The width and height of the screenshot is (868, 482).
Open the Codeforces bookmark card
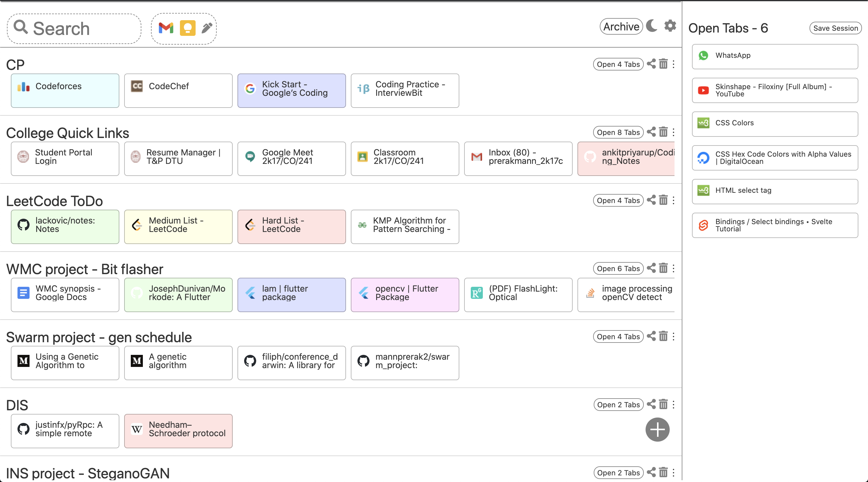tap(65, 90)
